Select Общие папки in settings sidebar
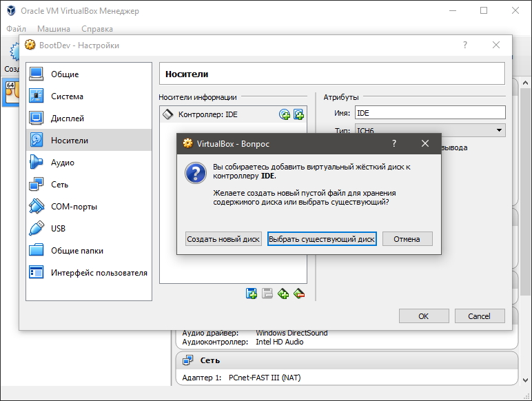Image resolution: width=532 pixels, height=401 pixels. [89, 250]
